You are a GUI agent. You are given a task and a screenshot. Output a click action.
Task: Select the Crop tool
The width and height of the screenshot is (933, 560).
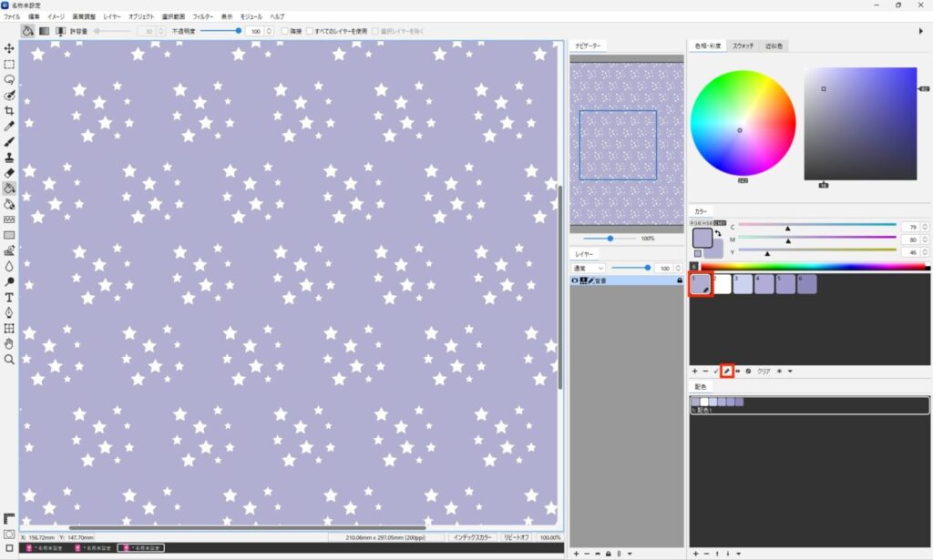(9, 110)
